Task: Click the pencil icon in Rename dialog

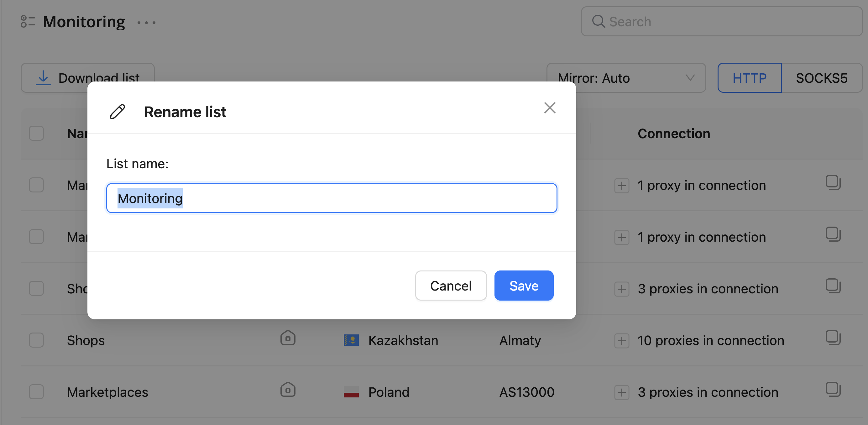Action: [118, 112]
